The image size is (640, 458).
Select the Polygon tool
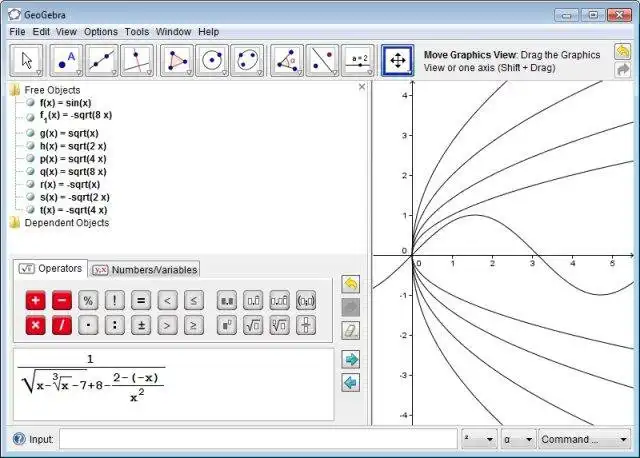coord(177,60)
